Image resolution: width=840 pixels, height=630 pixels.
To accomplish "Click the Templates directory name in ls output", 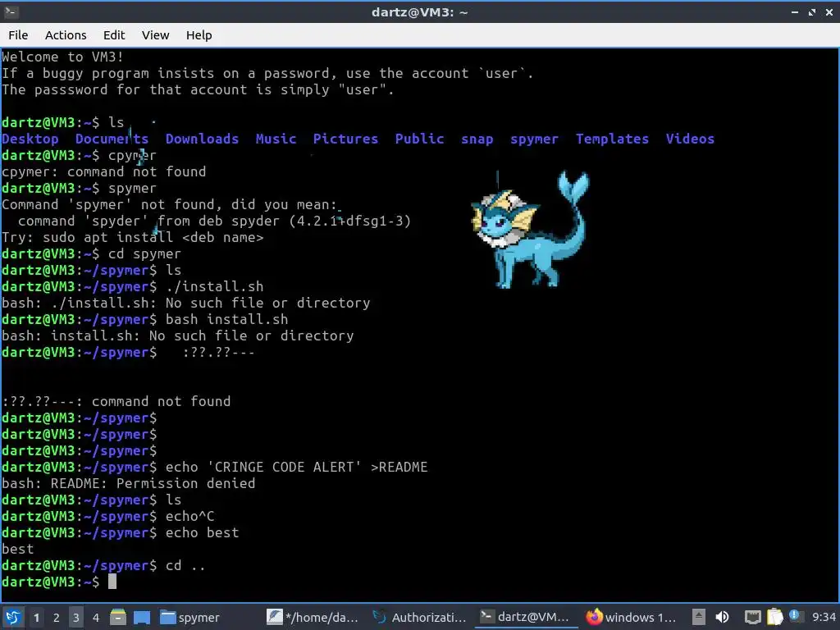I will tap(612, 139).
